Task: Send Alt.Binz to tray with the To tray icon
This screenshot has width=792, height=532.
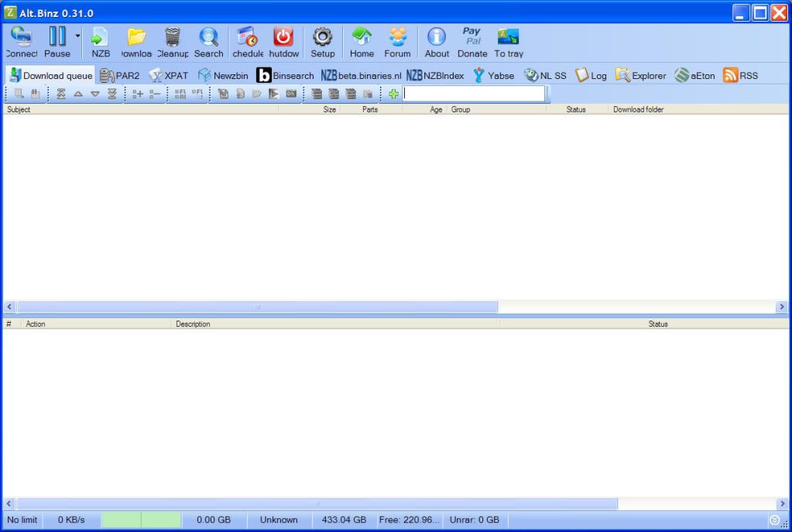Action: tap(507, 41)
